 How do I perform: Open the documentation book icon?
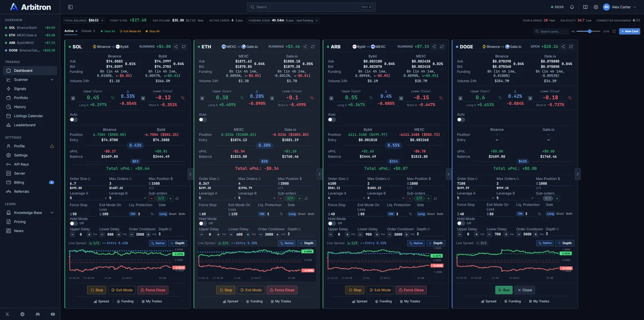tap(585, 7)
